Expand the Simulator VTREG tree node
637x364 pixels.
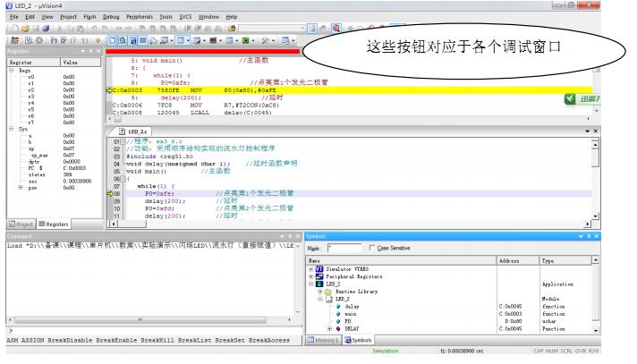pyautogui.click(x=310, y=269)
